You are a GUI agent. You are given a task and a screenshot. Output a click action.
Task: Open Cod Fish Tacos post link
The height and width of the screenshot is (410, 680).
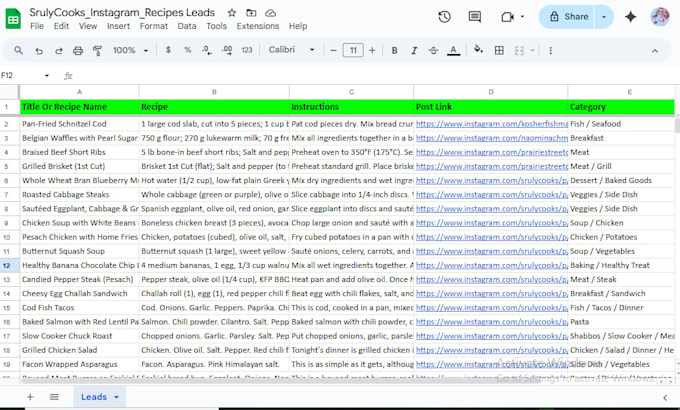[x=491, y=308]
